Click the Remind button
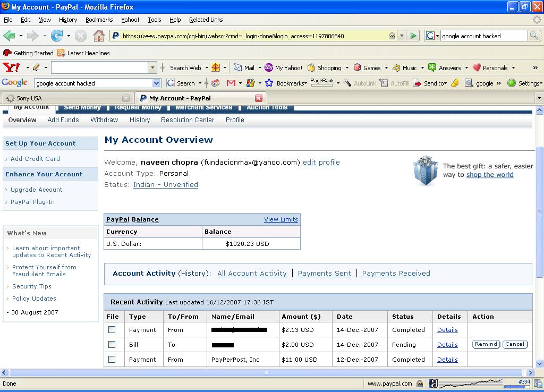Image resolution: width=544 pixels, height=392 pixels. [486, 344]
